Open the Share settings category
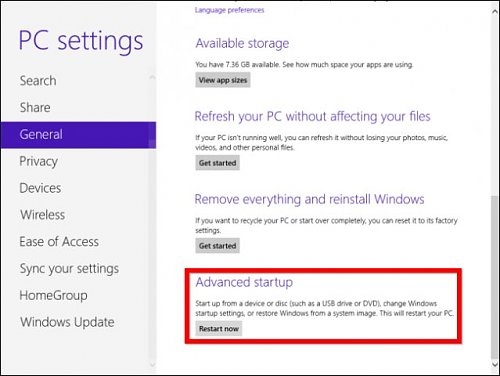The width and height of the screenshot is (500, 376). 35,107
